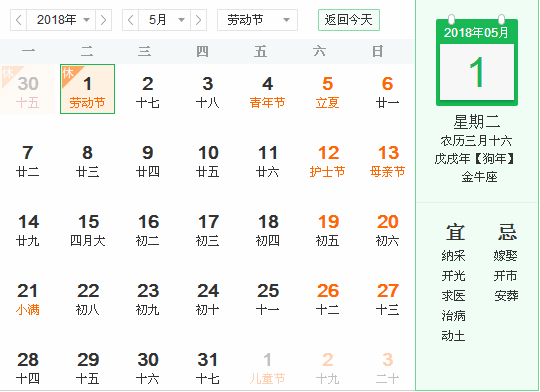540x392 pixels.
Task: Select May 28 十四
Action: 28,368
